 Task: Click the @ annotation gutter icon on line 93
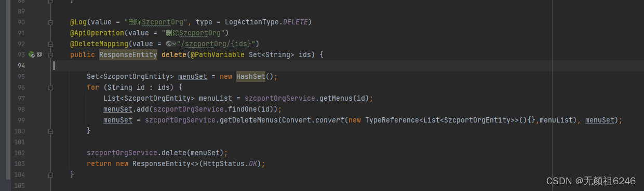tap(39, 54)
